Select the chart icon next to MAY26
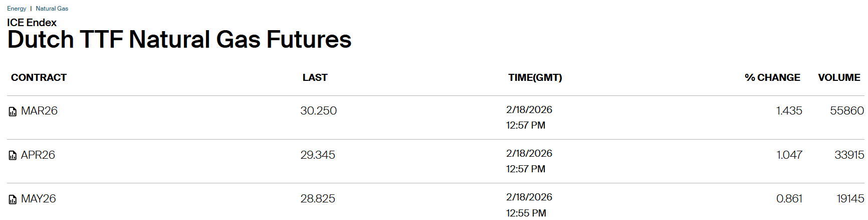 (13, 199)
